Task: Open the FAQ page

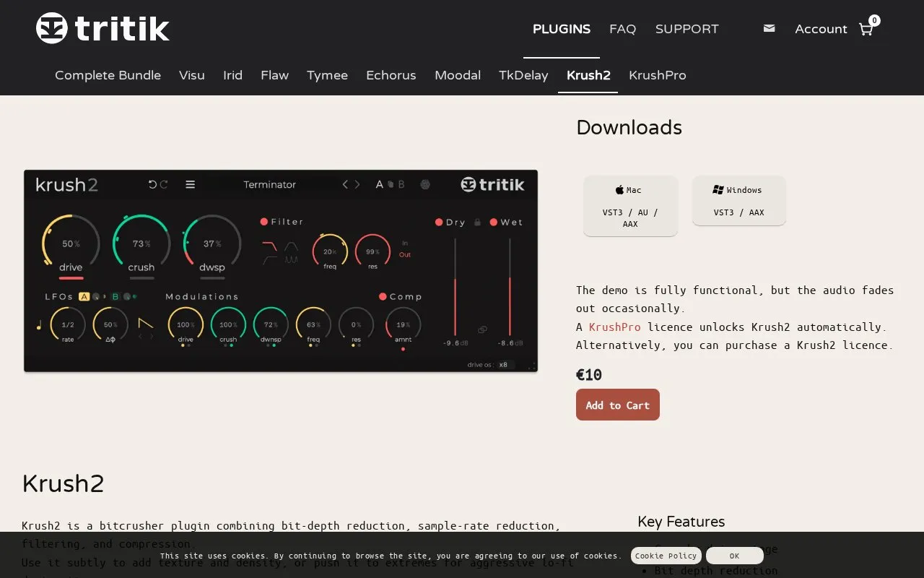Action: tap(622, 29)
